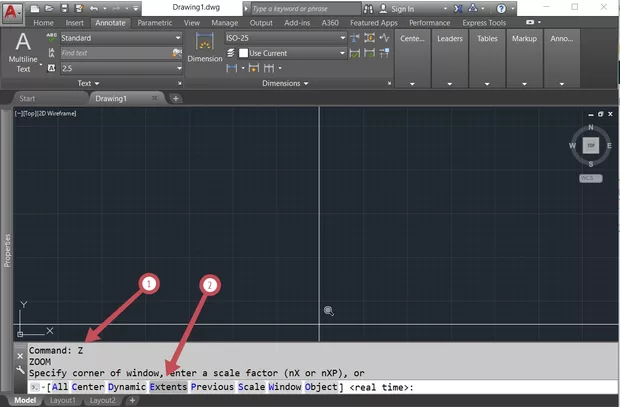Switch to Layout1 tab
The image size is (620, 407).
point(64,400)
